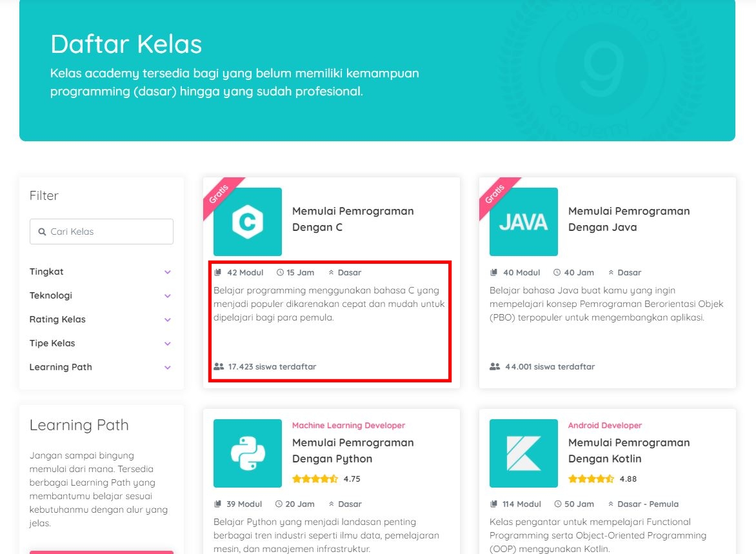Select the Kotlin course logo icon

[x=523, y=453]
